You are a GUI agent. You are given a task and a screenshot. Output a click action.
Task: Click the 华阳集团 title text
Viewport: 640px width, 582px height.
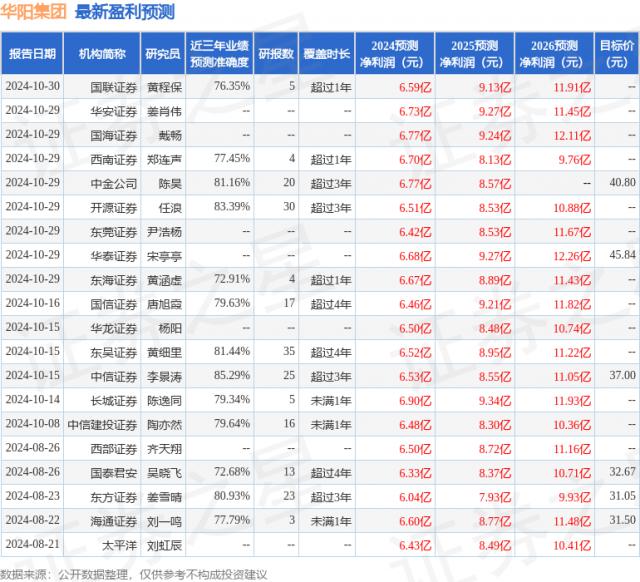coord(34,13)
